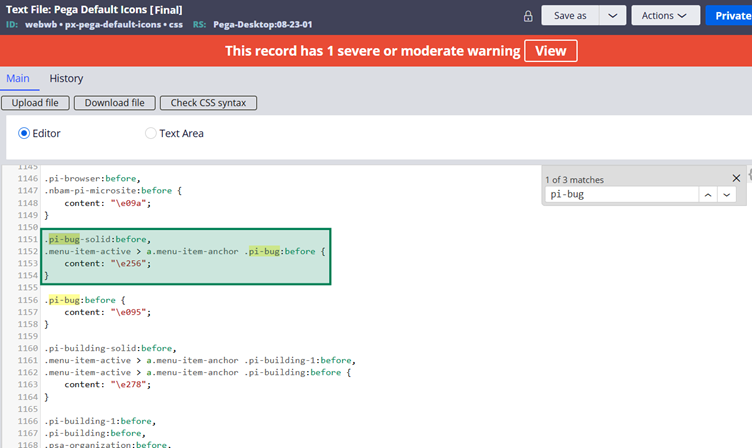Click the Upload file button
752x448 pixels.
coord(36,103)
